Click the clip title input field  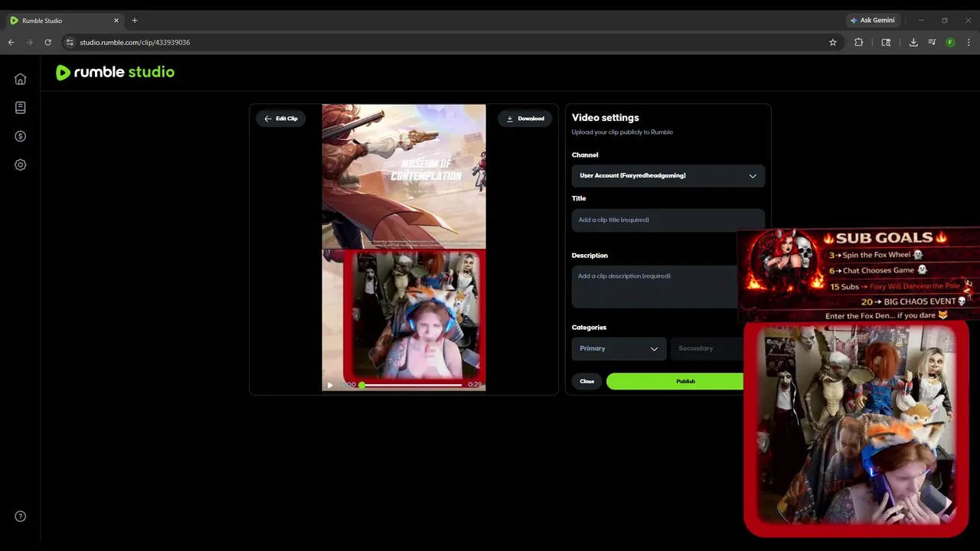click(668, 220)
